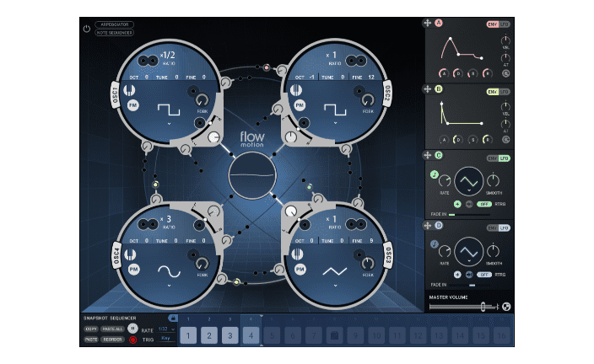Toggle PM mode on OSC1

pos(133,105)
